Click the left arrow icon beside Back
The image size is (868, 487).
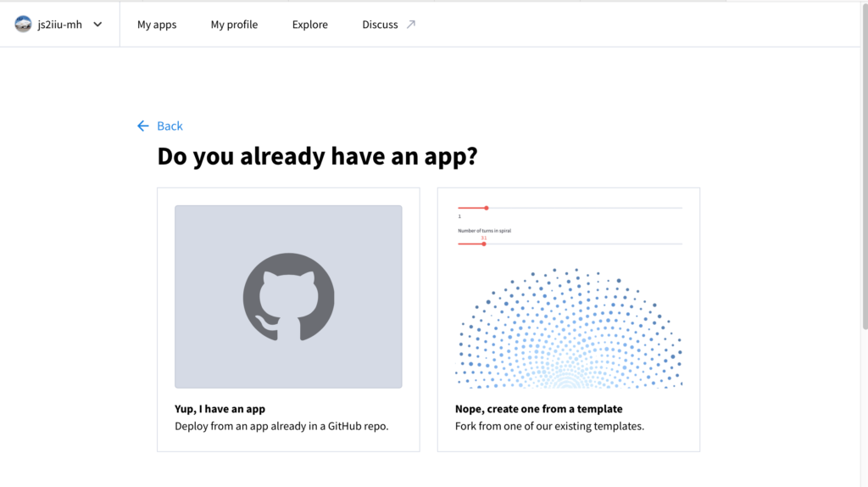[x=142, y=126]
